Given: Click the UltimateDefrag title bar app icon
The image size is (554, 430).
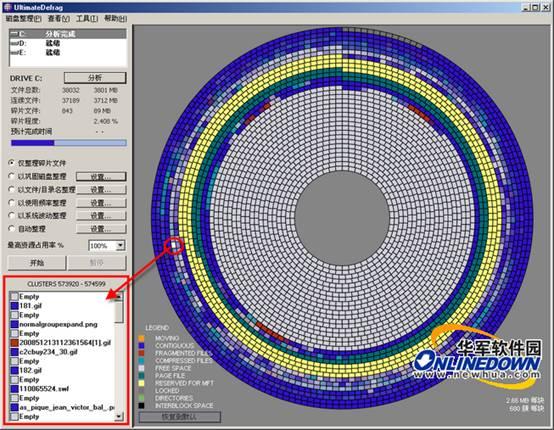Looking at the screenshot, I should [8, 7].
